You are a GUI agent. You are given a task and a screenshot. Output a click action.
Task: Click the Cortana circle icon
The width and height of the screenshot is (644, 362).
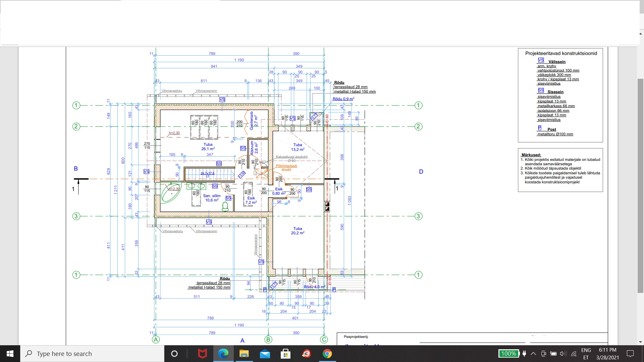[x=174, y=354]
